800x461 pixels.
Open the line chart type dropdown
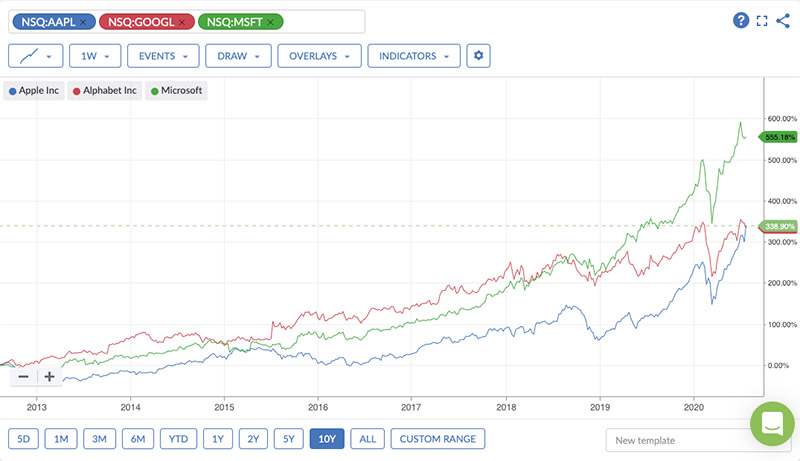35,56
